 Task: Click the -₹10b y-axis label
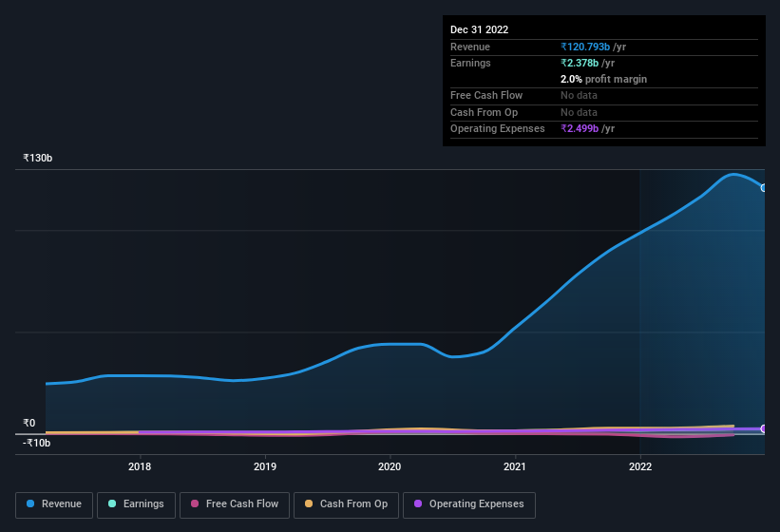(36, 443)
